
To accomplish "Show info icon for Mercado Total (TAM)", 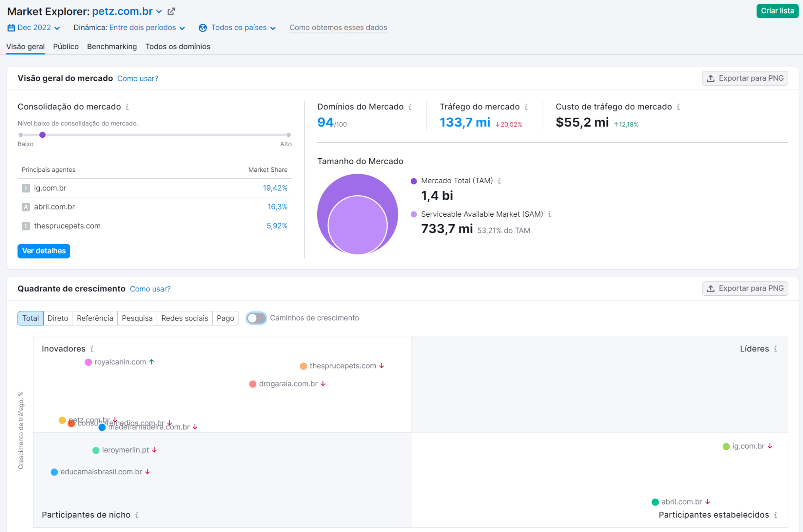I will click(499, 181).
